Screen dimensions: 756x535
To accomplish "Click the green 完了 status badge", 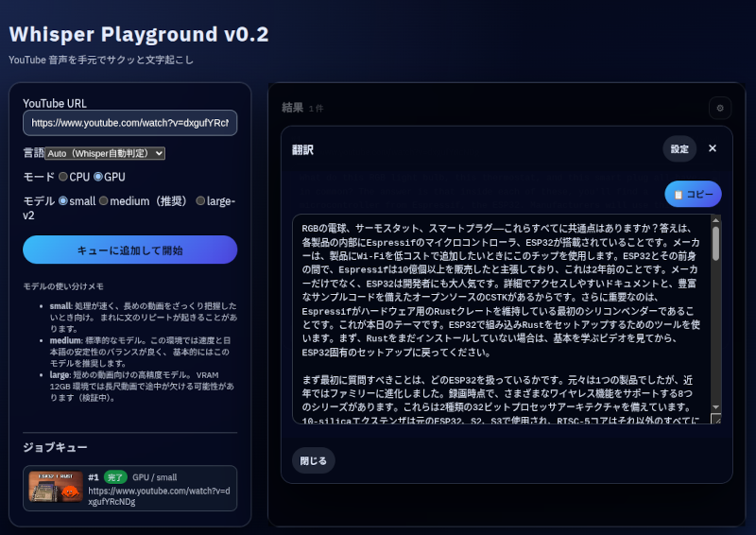I will (x=115, y=477).
